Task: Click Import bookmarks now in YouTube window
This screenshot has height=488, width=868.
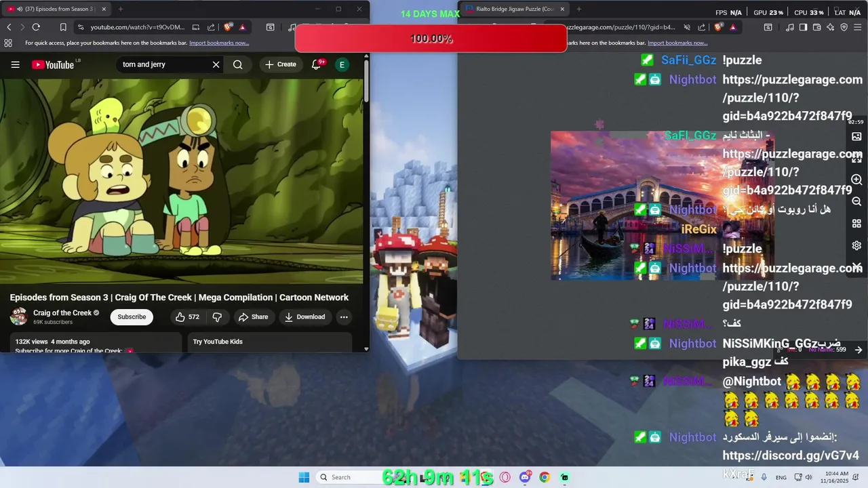Action: [219, 43]
